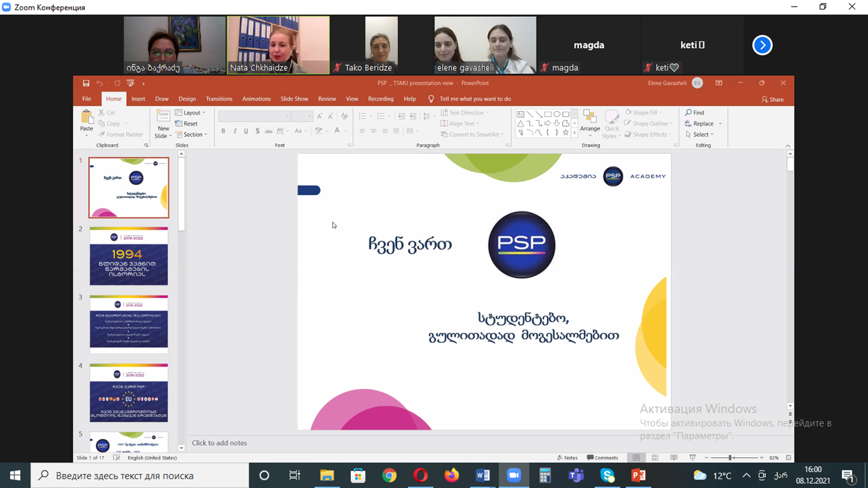Click zoom out minus icon

(706, 458)
